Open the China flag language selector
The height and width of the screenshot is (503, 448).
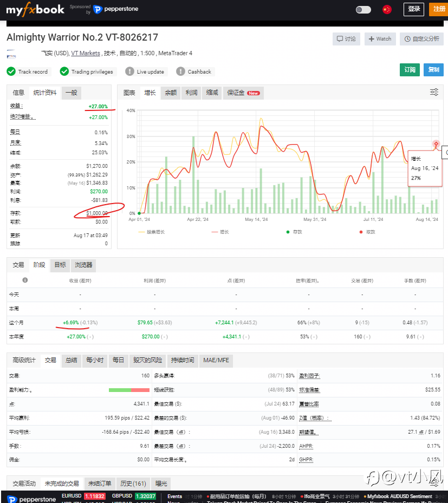coord(387,10)
